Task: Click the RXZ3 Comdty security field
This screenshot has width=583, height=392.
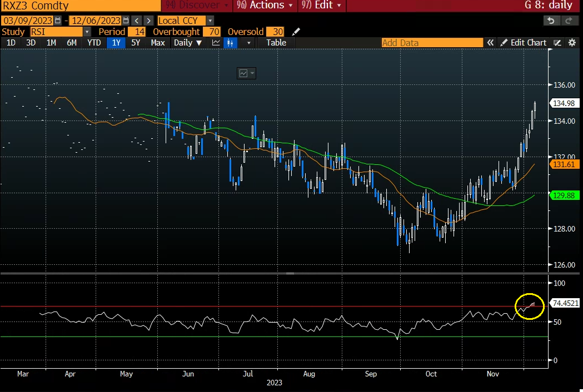Action: tap(81, 6)
